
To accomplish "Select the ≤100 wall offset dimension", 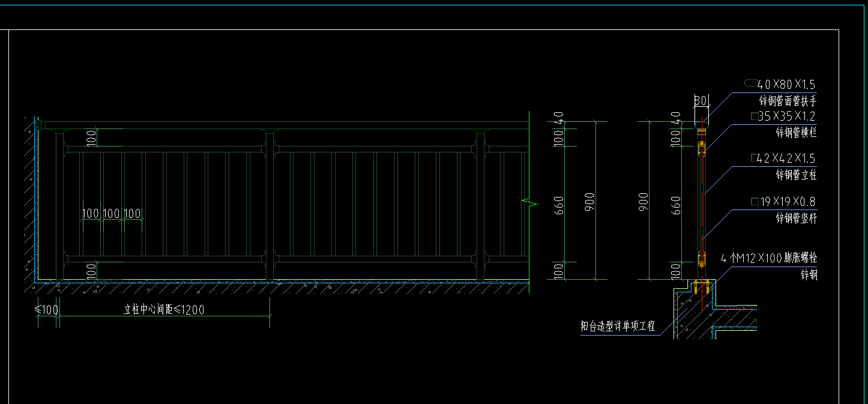I will pos(46,310).
